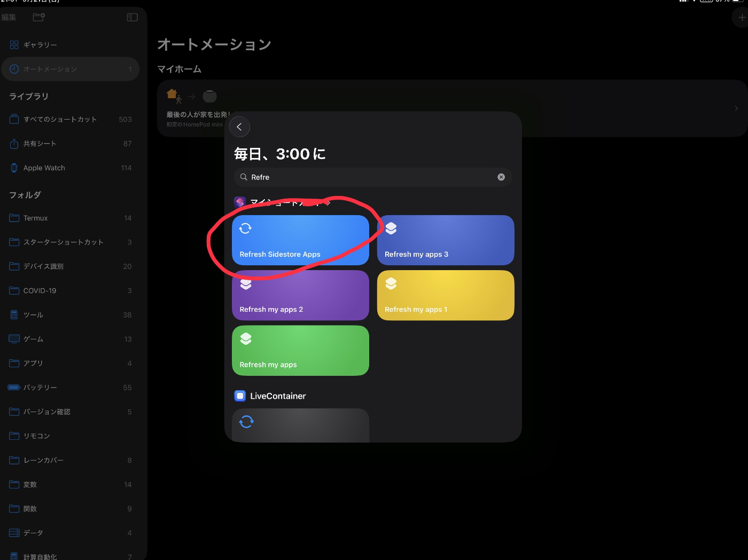
Task: Open the バージョン確認 folder
Action: coord(71,412)
